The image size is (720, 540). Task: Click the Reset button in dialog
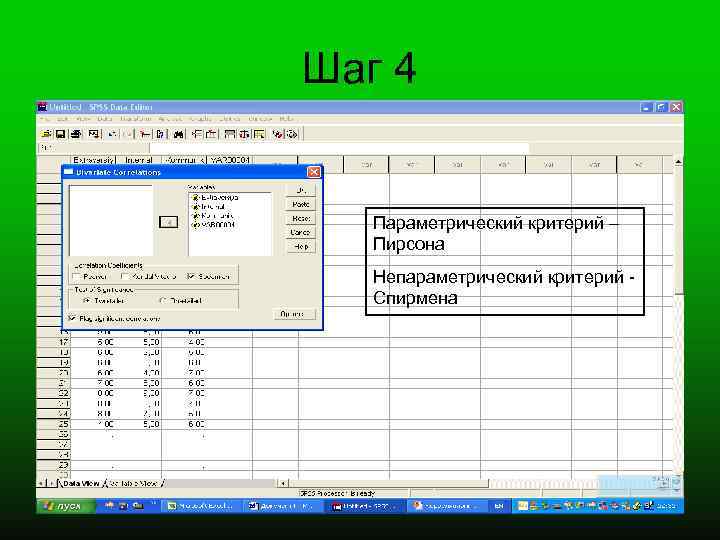pos(301,219)
